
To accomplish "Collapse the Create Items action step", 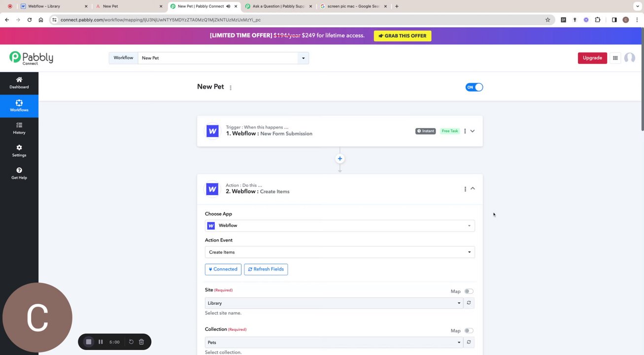I will (473, 189).
